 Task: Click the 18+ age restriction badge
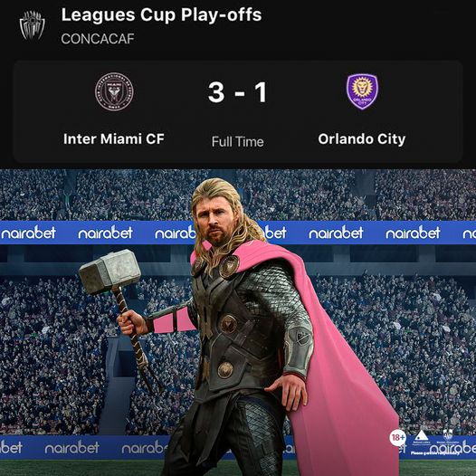pyautogui.click(x=397, y=438)
